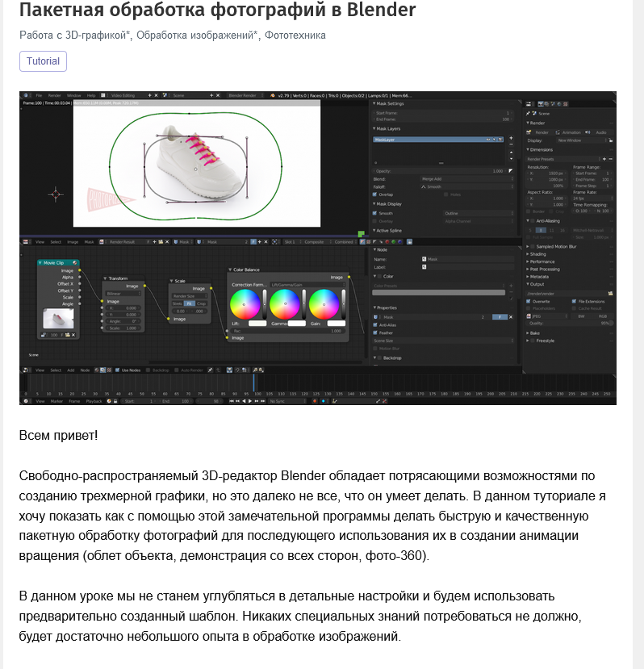Select the MaskLayer row in Mask Layers
This screenshot has height=669, width=644.
[x=438, y=140]
